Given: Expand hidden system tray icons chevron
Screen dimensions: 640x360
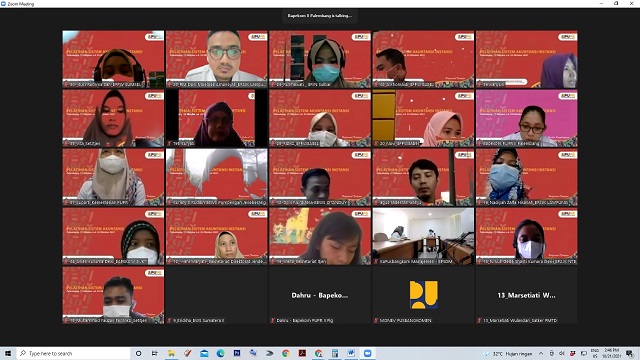Looking at the screenshot, I should point(541,353).
